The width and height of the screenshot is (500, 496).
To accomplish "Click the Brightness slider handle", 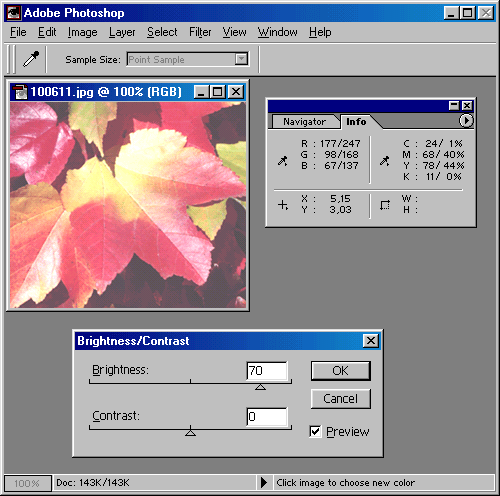I will (x=260, y=387).
